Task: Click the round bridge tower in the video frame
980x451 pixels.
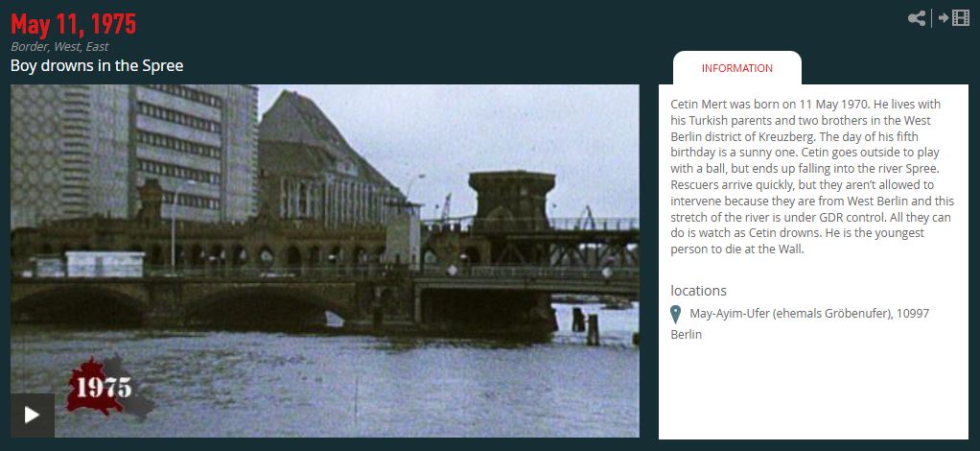Action: tap(512, 201)
